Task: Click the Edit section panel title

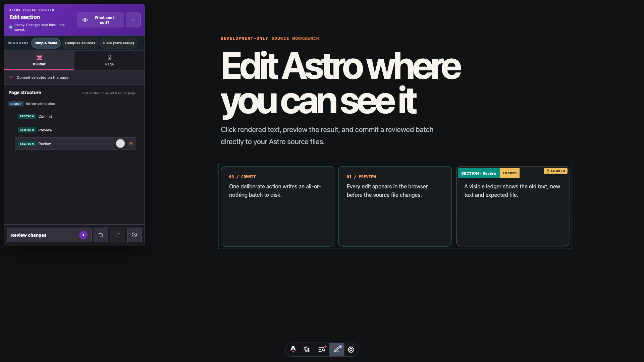Action: (24, 17)
